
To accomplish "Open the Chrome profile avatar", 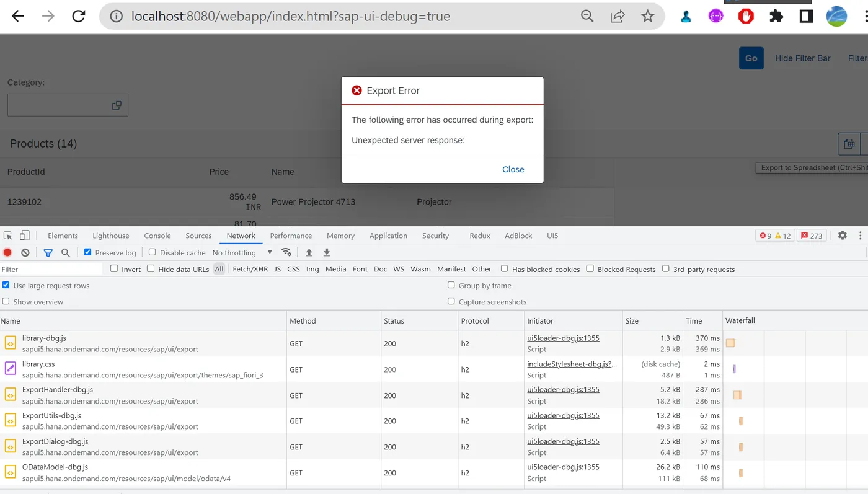I will click(x=836, y=17).
